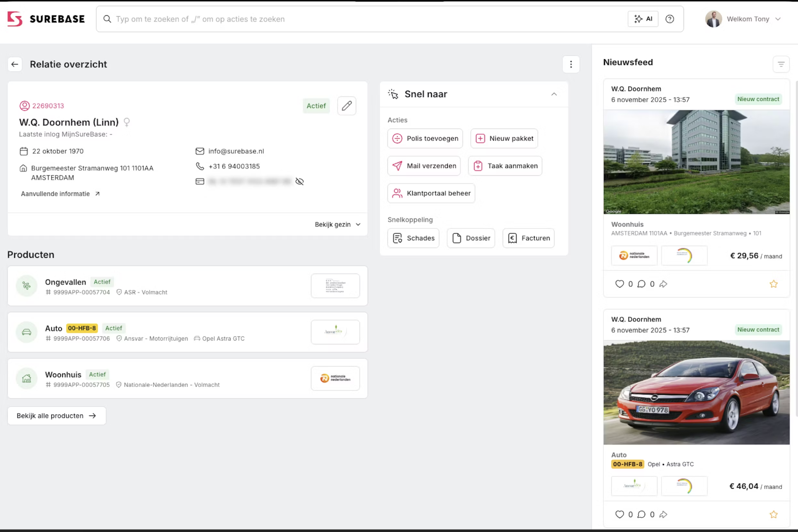Click the pencil edit icon near Actief status
Screen dimensions: 798x532
coord(347,106)
